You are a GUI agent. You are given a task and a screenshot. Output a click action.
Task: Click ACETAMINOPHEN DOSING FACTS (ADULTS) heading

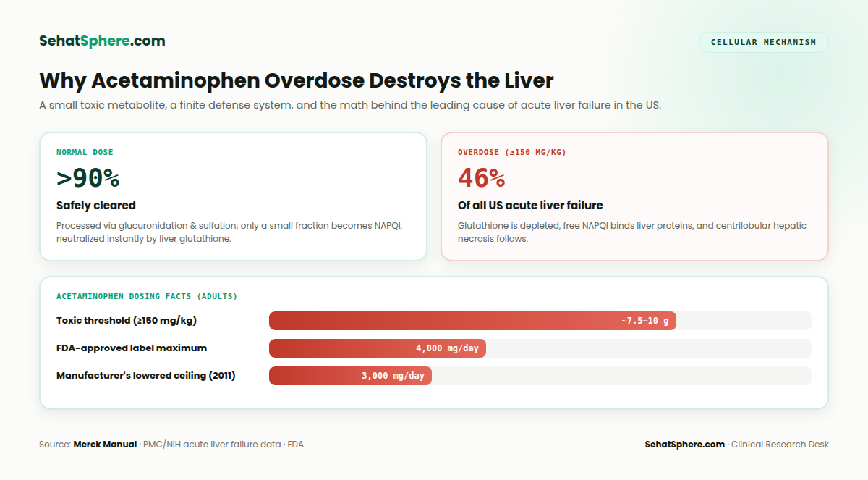(147, 296)
